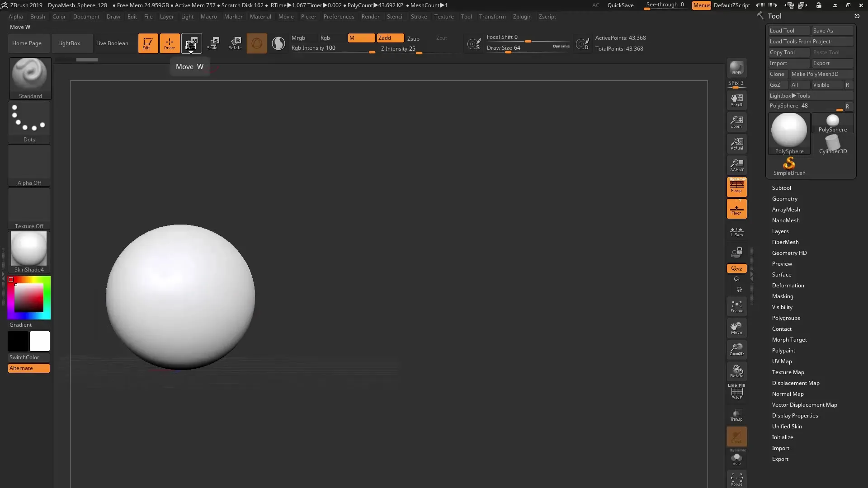Expand the UV Map section

point(782,361)
